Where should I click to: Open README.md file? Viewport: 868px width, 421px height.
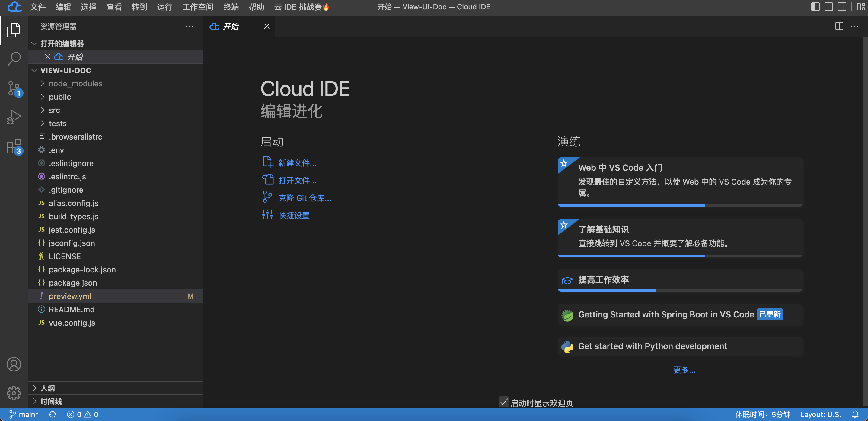116,310
